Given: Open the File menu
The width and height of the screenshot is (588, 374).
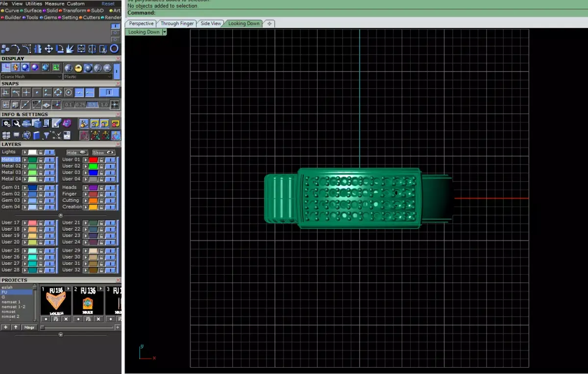Looking at the screenshot, I should point(4,3).
